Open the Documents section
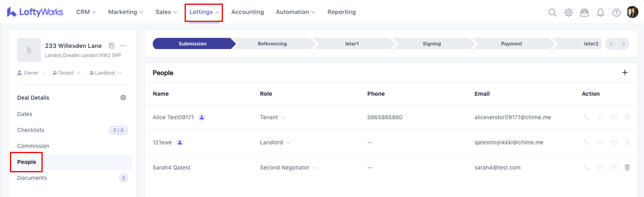The width and height of the screenshot is (644, 197). (x=32, y=178)
